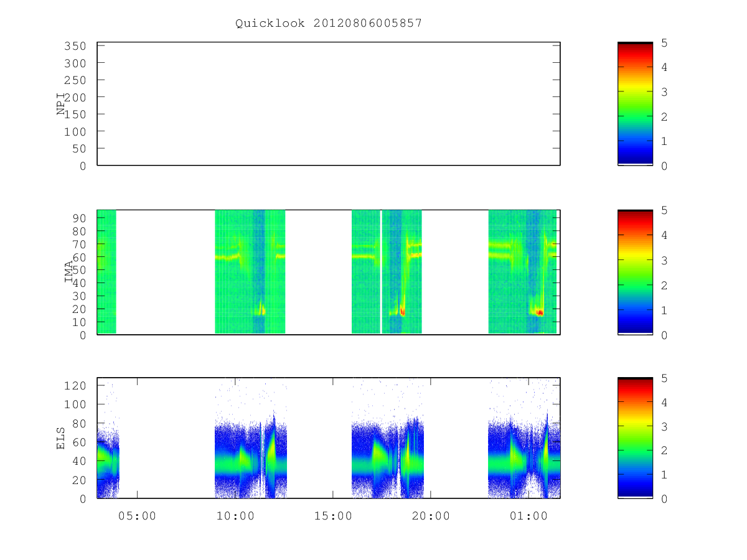Click the 05:00 time axis label
Screen dimensions: 747x560
pyautogui.click(x=137, y=516)
